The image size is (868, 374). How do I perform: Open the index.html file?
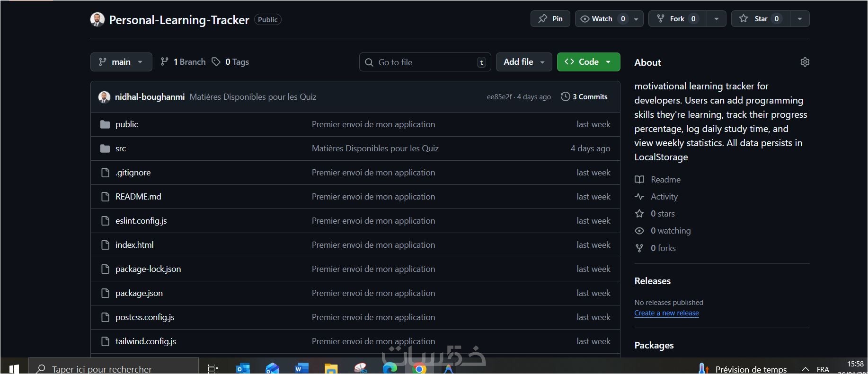(134, 245)
